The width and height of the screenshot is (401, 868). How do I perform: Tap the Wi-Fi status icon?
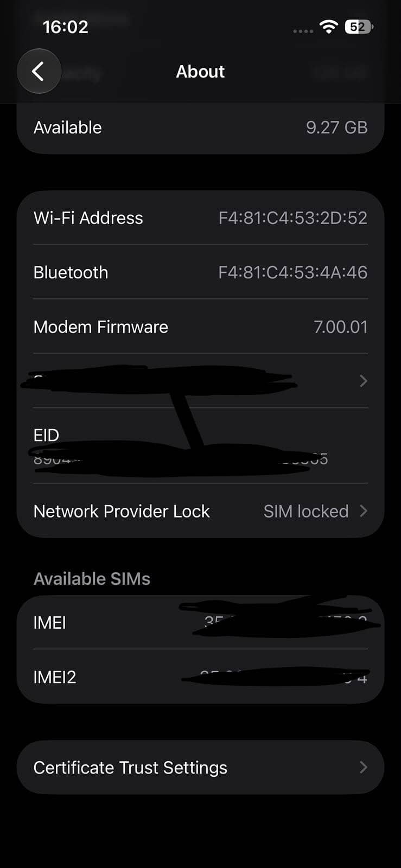[329, 27]
